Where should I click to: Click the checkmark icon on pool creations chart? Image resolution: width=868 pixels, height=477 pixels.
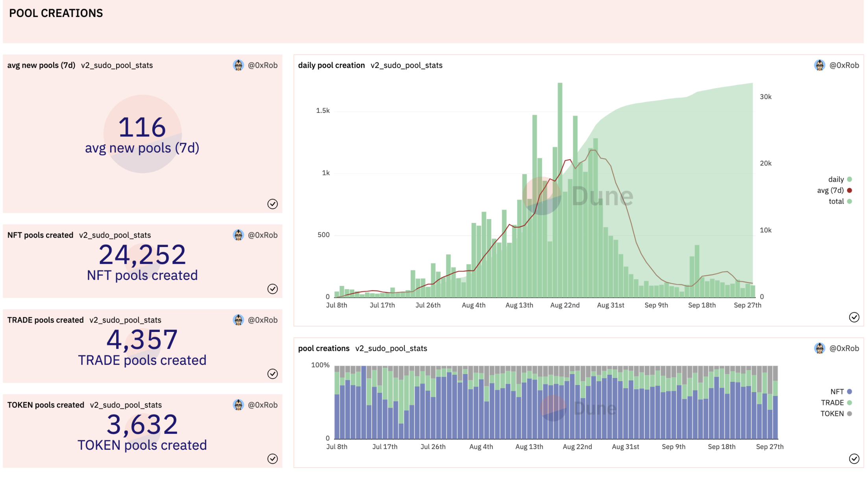[854, 459]
